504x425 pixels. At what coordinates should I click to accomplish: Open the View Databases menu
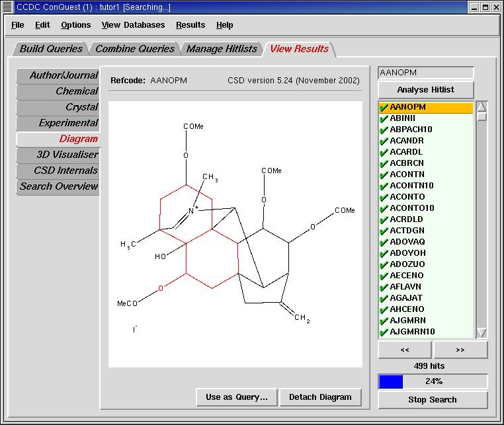point(133,25)
